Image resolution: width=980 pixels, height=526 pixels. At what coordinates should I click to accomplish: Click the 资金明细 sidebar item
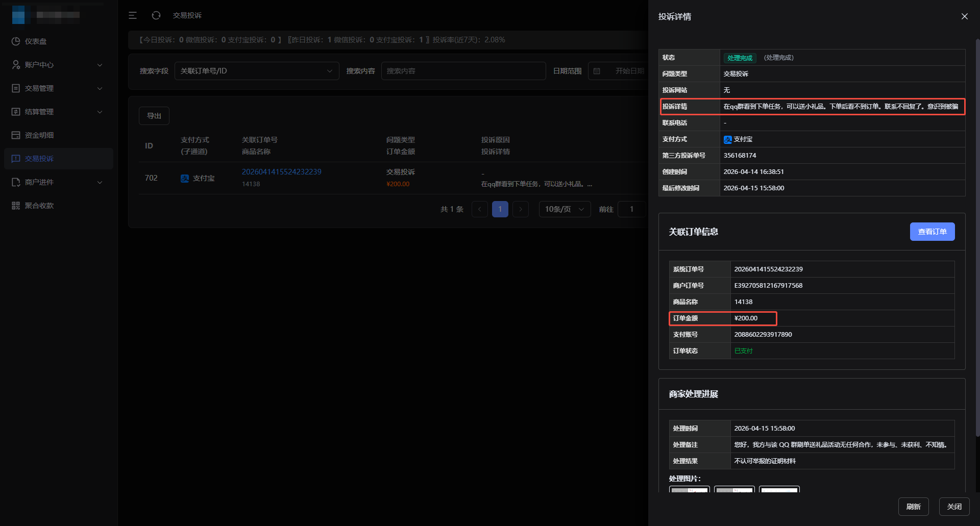[39, 135]
